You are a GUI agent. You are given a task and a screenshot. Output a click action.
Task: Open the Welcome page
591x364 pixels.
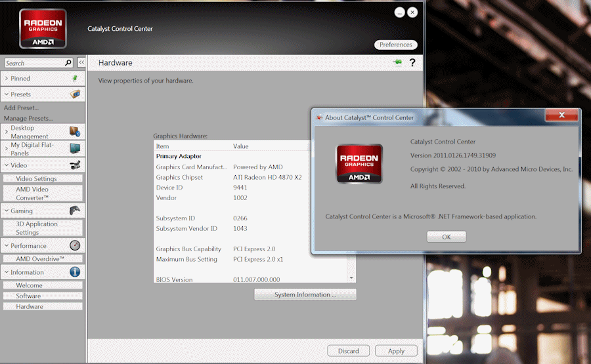(43, 285)
